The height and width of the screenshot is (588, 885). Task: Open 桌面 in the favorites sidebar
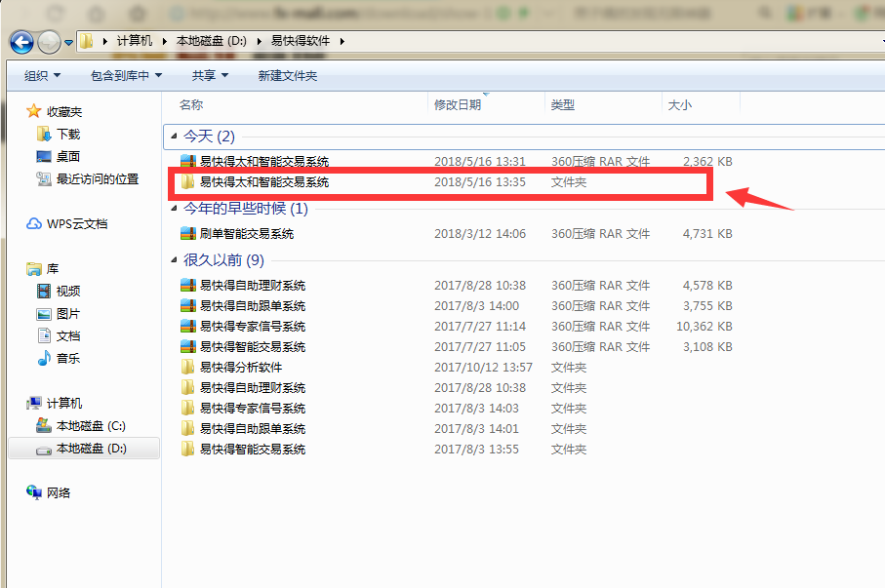click(68, 156)
